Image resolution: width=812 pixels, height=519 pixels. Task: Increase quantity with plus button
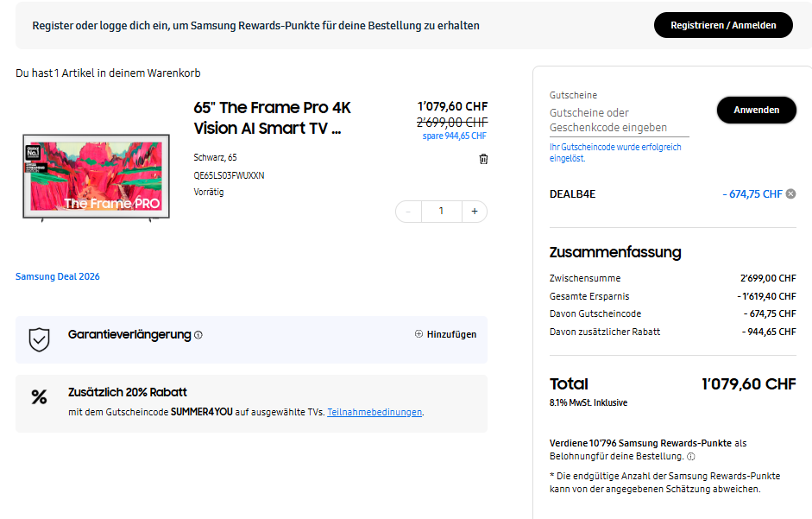(x=475, y=212)
